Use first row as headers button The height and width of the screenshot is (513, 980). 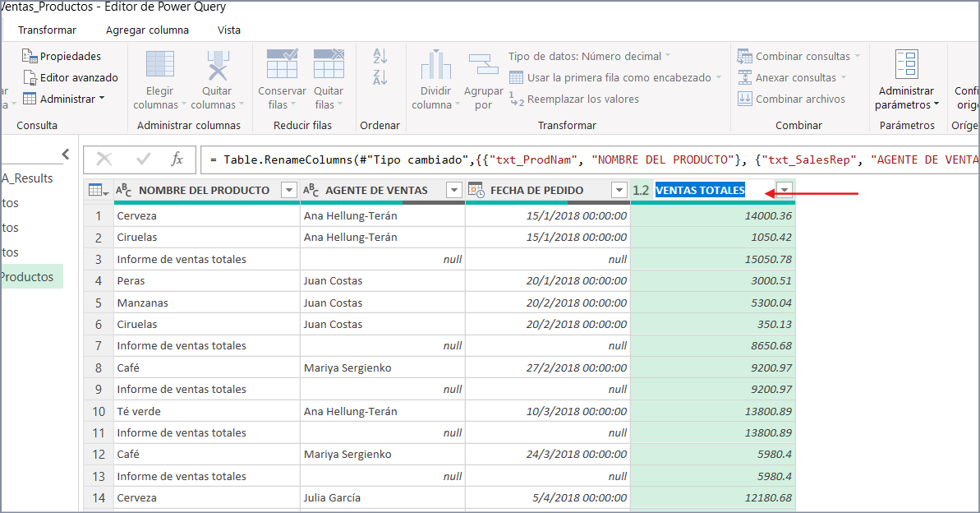pyautogui.click(x=615, y=77)
